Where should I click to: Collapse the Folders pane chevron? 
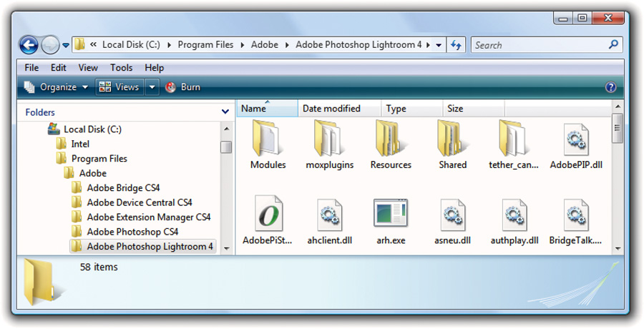click(225, 112)
